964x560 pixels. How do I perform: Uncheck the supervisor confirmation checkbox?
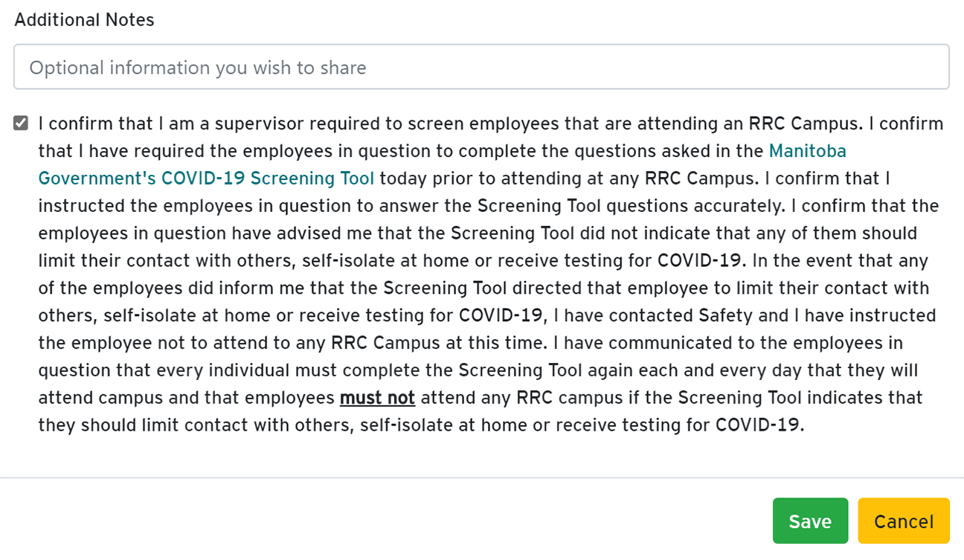click(21, 123)
